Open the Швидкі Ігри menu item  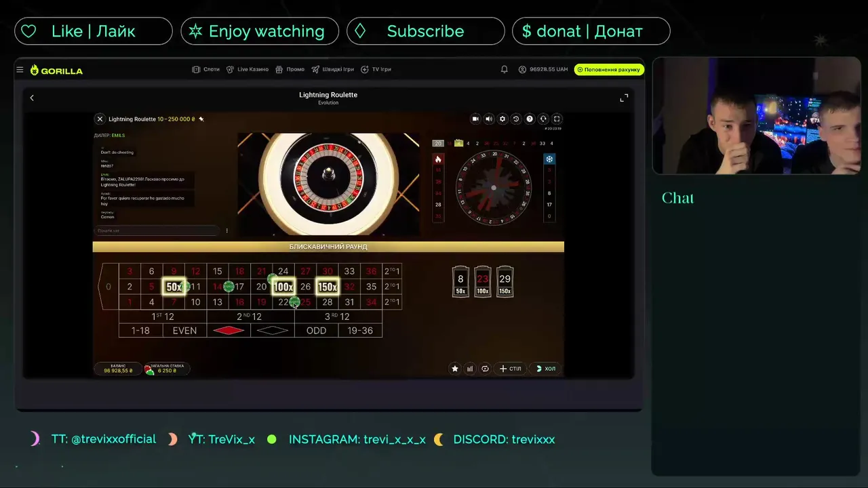click(x=332, y=69)
